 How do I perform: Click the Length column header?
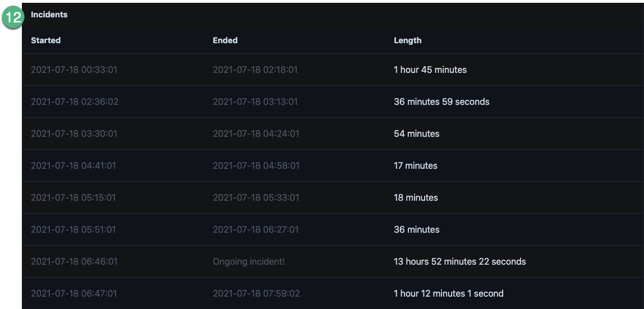pyautogui.click(x=407, y=40)
